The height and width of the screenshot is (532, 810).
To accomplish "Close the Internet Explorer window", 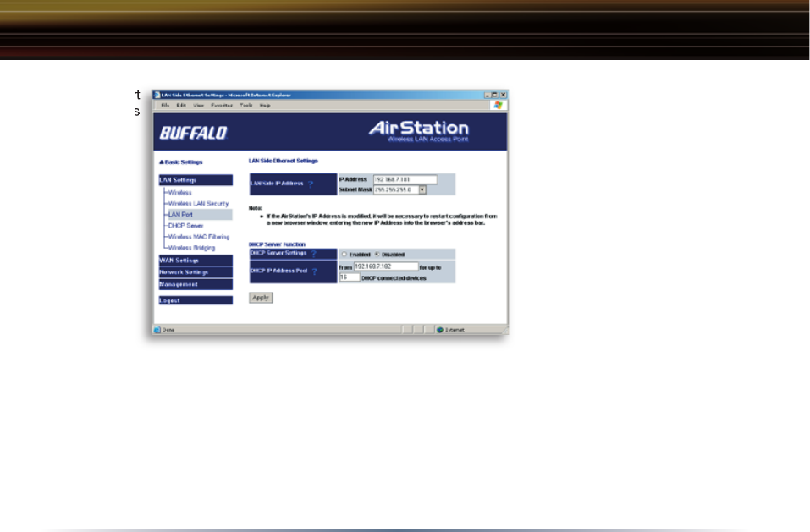I will [503, 95].
